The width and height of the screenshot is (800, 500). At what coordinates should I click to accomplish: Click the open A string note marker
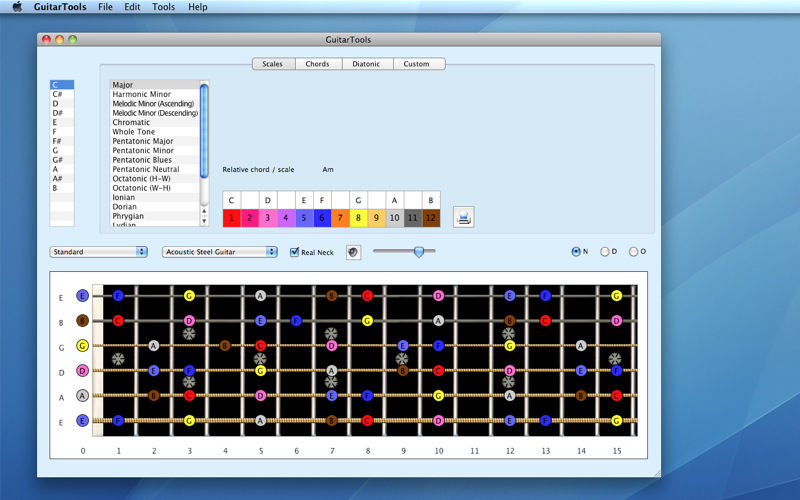(x=82, y=395)
